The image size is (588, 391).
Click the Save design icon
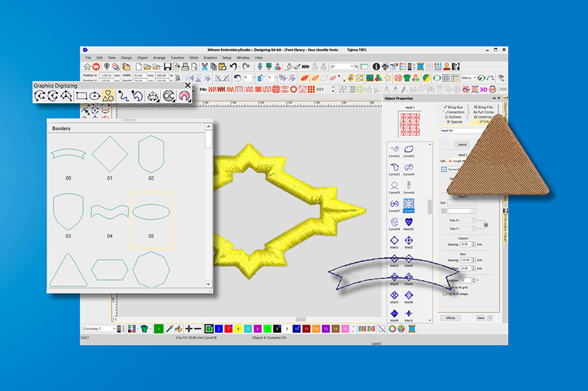point(168,67)
